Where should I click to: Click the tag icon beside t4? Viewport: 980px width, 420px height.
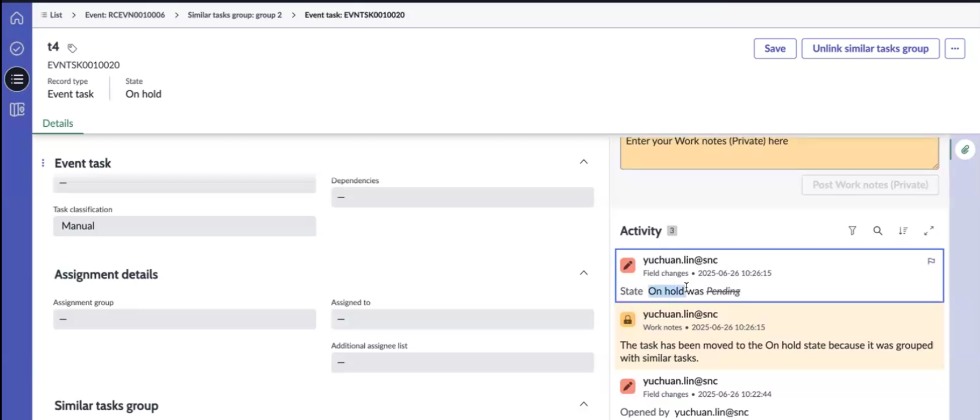coord(72,48)
